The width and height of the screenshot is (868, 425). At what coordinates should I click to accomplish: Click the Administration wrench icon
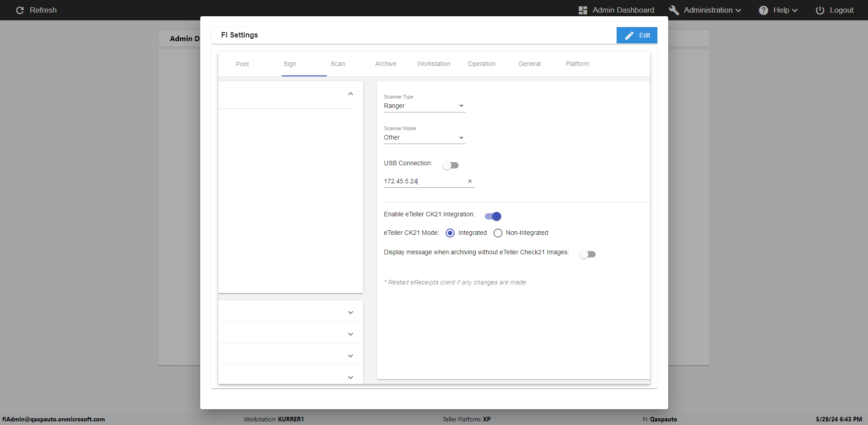[x=674, y=10]
